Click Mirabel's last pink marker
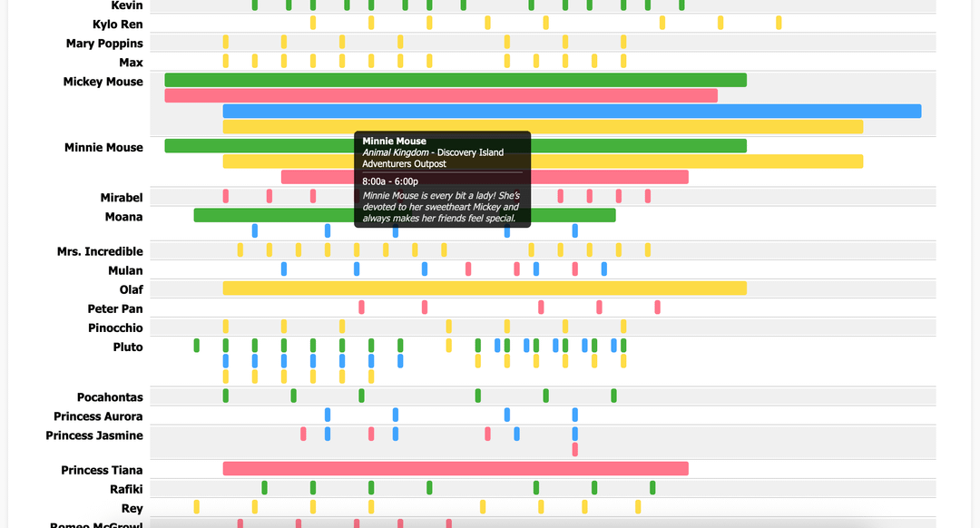The width and height of the screenshot is (980, 528). [648, 196]
